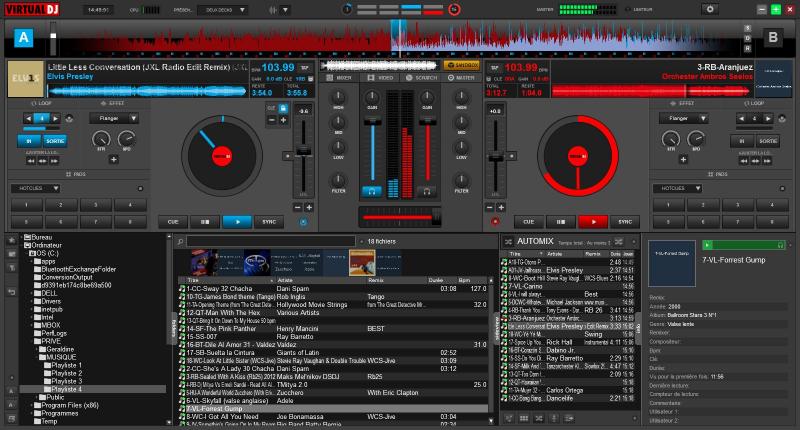The image size is (800, 430).
Task: Hit the CUE button on deck B
Action: point(529,222)
